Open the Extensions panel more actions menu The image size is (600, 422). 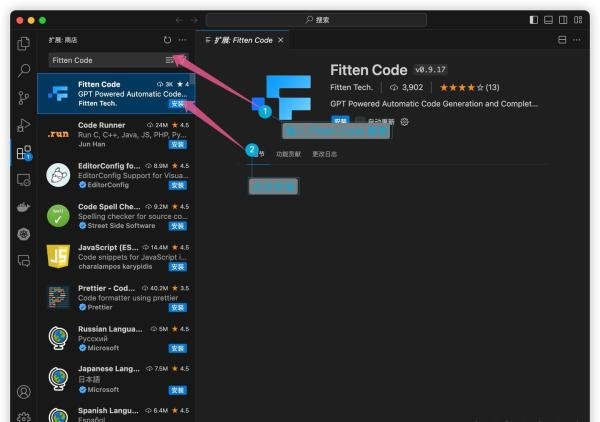click(x=183, y=40)
